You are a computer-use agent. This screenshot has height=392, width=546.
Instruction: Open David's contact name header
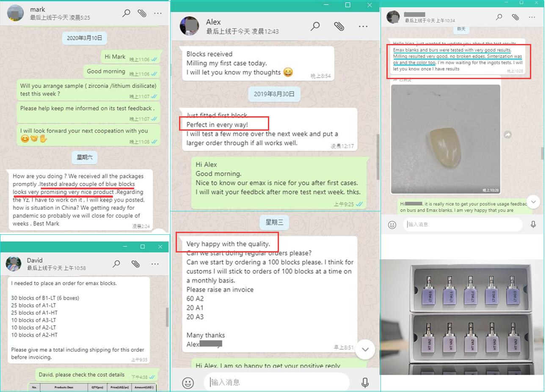pyautogui.click(x=35, y=260)
